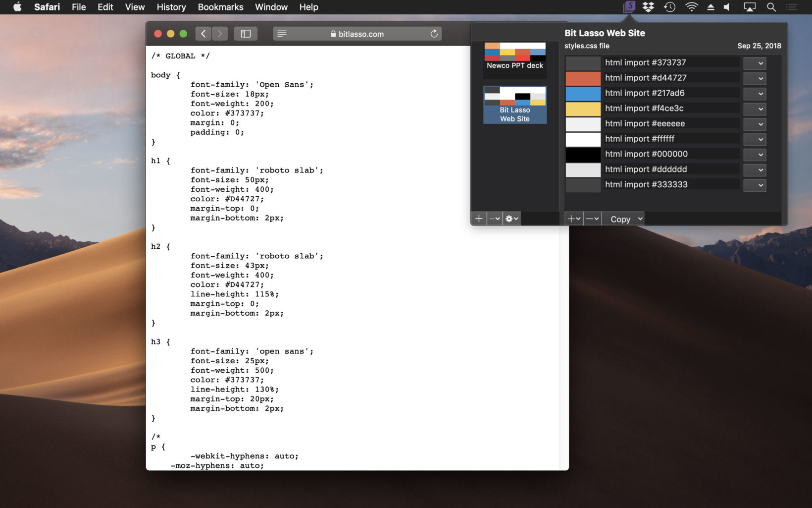Select the yellow #f4ce3c color swatch
Screen dimensions: 812x508
583,109
